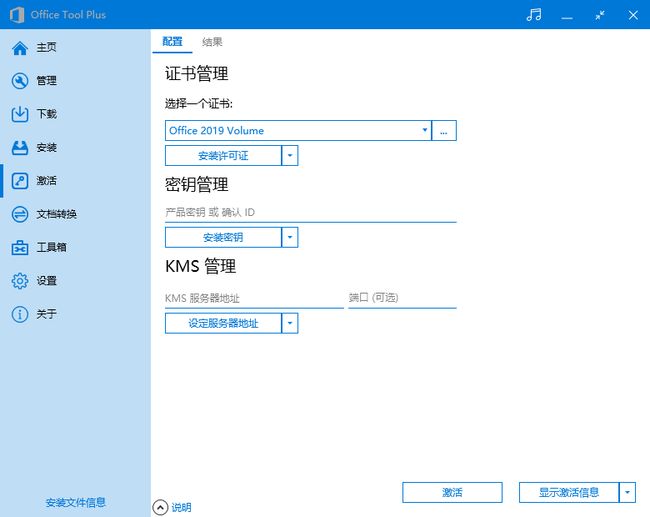Select the 工具箱 menu label

pyautogui.click(x=51, y=247)
